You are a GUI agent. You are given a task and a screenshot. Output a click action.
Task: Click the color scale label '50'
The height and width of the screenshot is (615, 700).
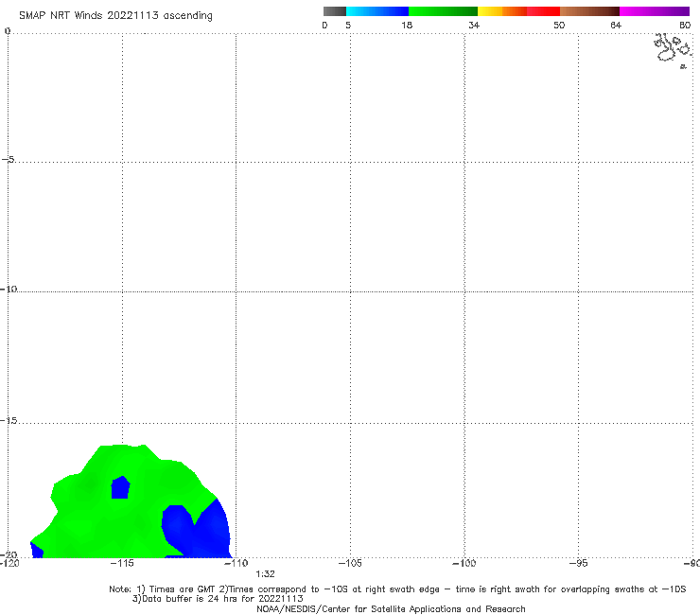point(559,25)
